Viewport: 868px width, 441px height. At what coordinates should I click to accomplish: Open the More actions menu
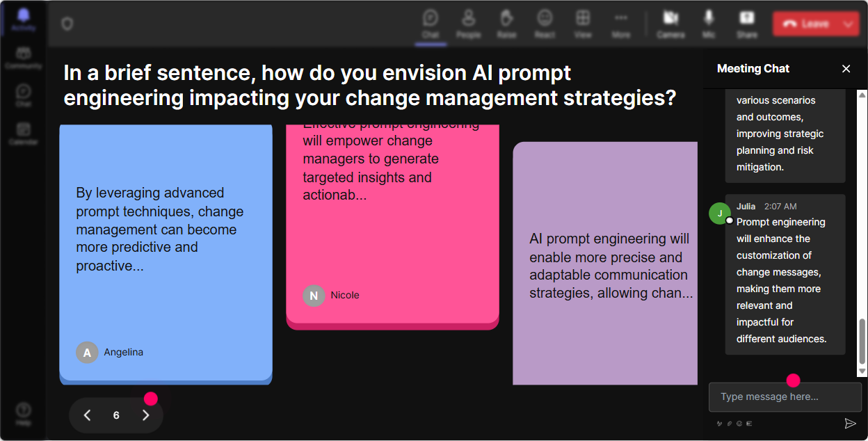[x=621, y=24]
